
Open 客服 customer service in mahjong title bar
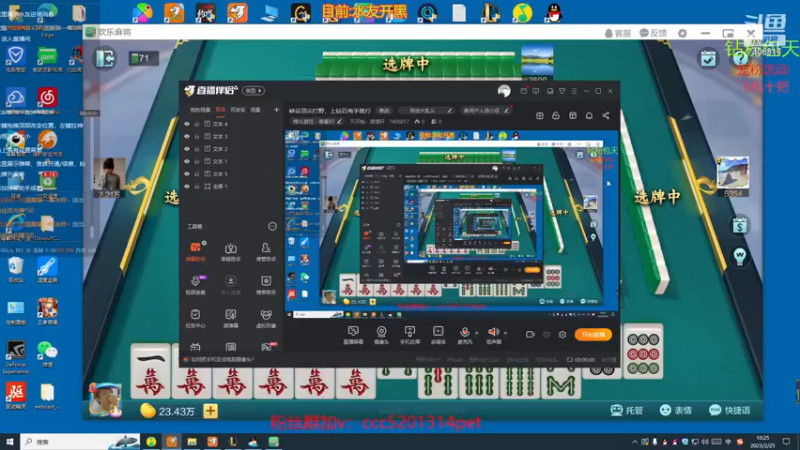tap(617, 33)
